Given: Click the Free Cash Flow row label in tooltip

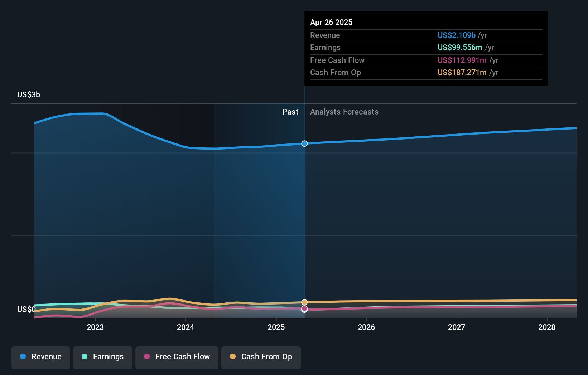Looking at the screenshot, I should (337, 60).
